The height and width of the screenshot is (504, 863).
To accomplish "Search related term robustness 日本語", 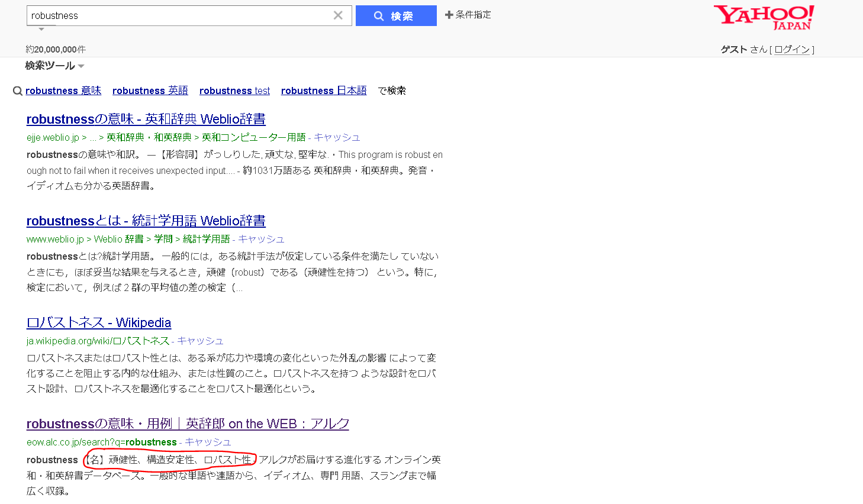I will (x=324, y=91).
